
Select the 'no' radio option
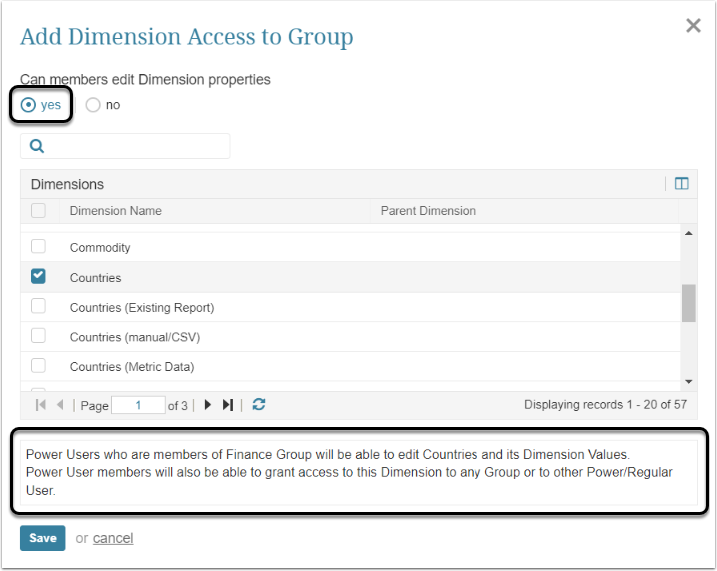(93, 105)
